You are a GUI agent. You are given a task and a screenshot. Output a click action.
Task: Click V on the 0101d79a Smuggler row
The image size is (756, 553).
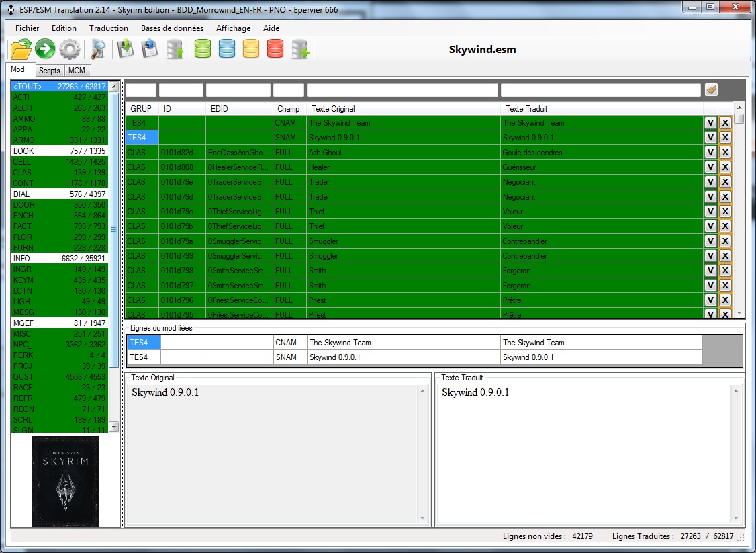click(x=710, y=241)
